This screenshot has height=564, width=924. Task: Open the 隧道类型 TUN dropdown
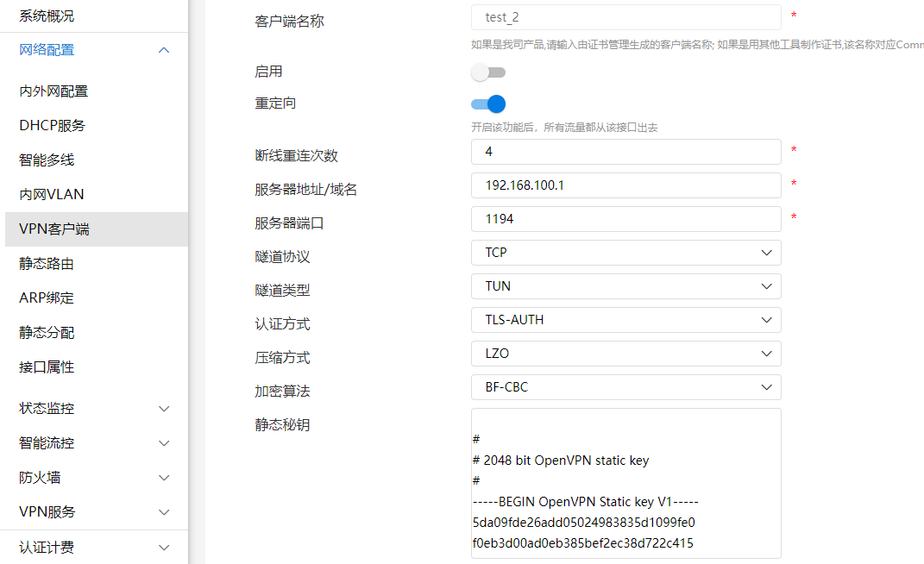tap(625, 286)
